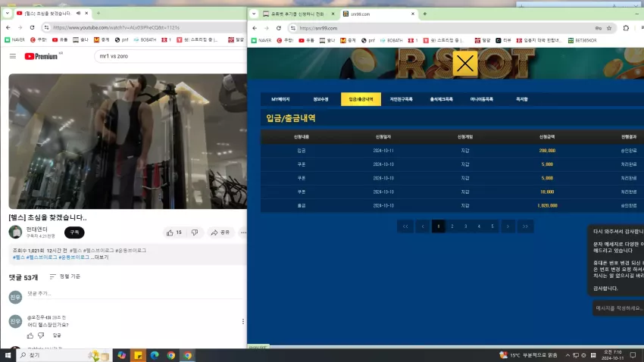644x362 pixels.
Task: Click the YouTube search box with mr1 vs zoro
Action: (170, 56)
